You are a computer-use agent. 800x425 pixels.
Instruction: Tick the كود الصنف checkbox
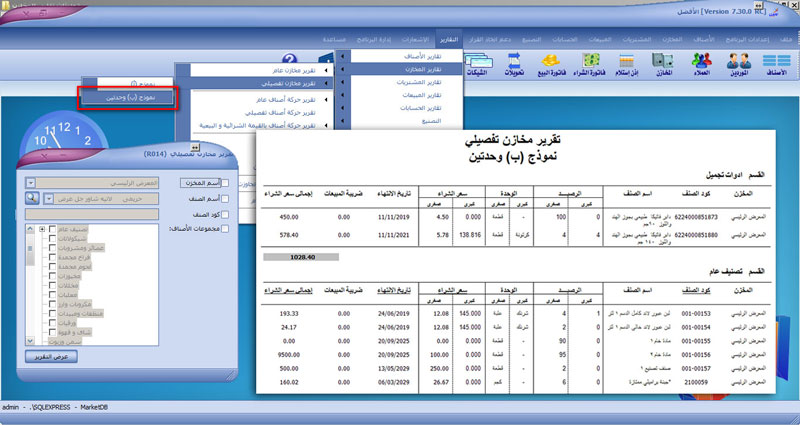225,214
